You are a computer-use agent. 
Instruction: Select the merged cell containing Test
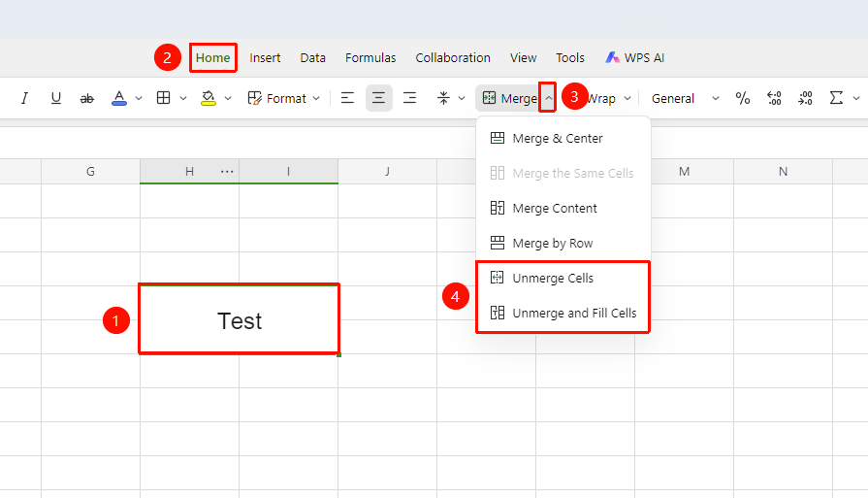[x=240, y=319]
